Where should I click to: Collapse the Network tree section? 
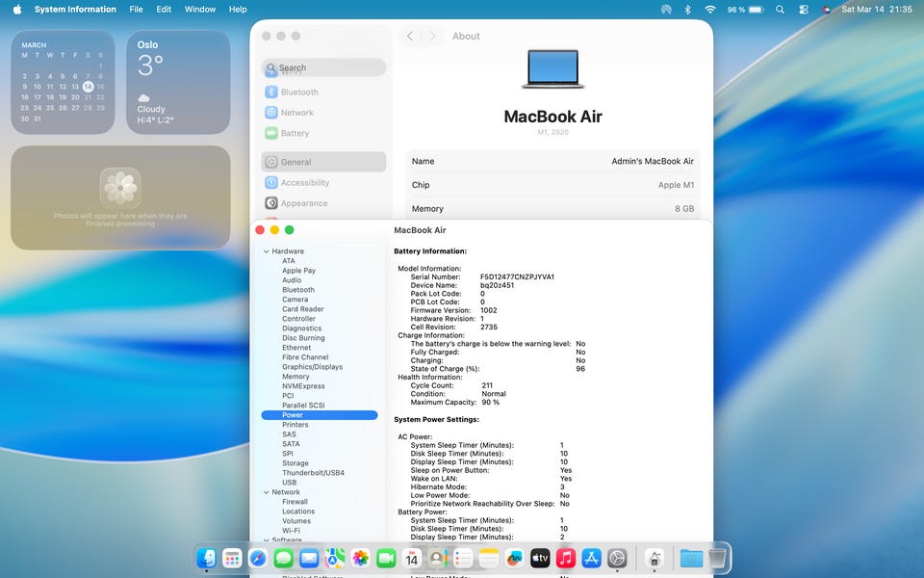(x=267, y=492)
